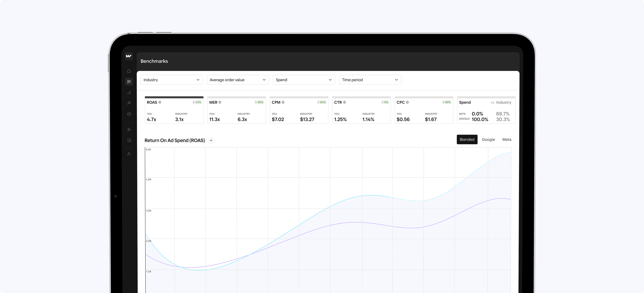Viewport: 644px width, 293px height.
Task: Open the user profile icon at sidebar bottom
Action: coord(129,154)
